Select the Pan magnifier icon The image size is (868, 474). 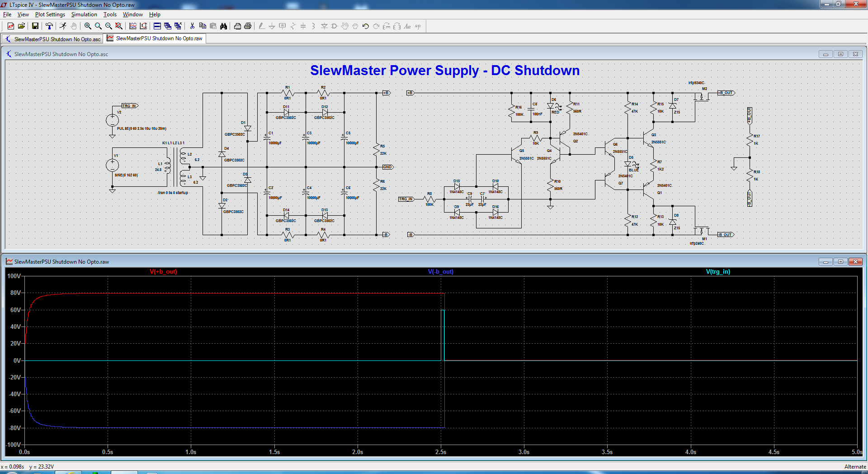point(98,26)
